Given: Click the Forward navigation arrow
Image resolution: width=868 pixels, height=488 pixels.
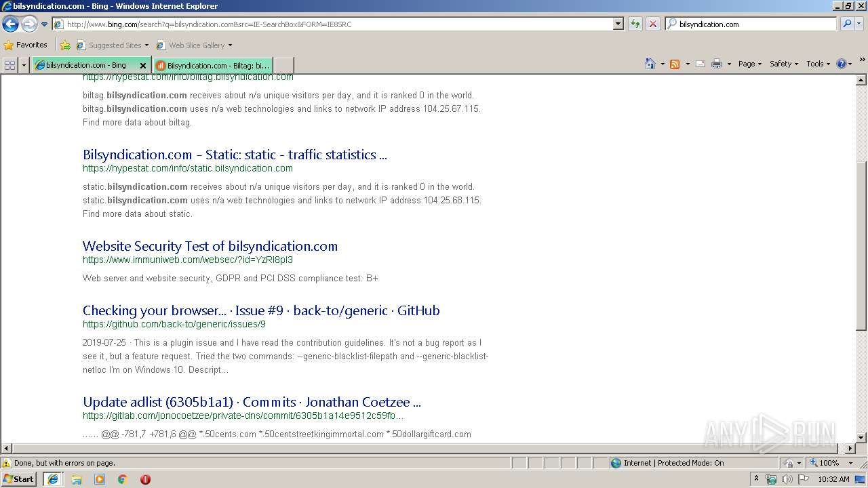Looking at the screenshot, I should point(29,24).
